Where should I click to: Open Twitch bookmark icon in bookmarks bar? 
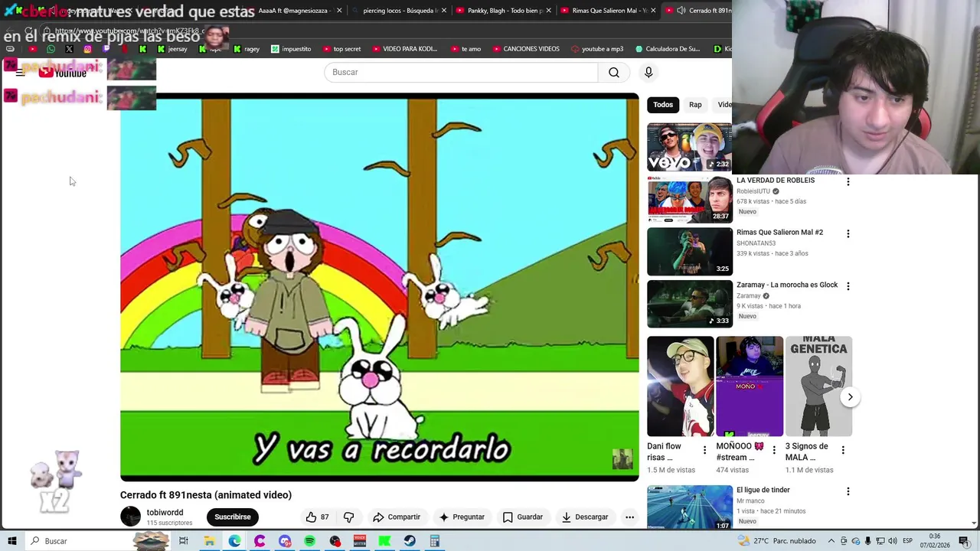[x=106, y=49]
